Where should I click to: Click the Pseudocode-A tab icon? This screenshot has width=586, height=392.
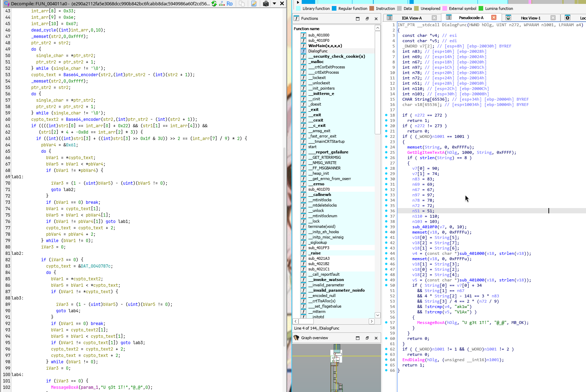(449, 17)
